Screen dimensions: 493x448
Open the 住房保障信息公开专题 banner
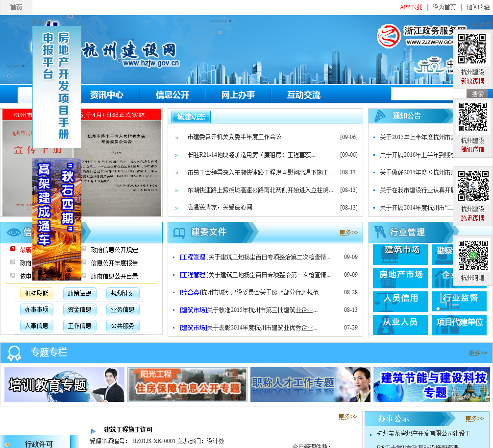pos(187,384)
